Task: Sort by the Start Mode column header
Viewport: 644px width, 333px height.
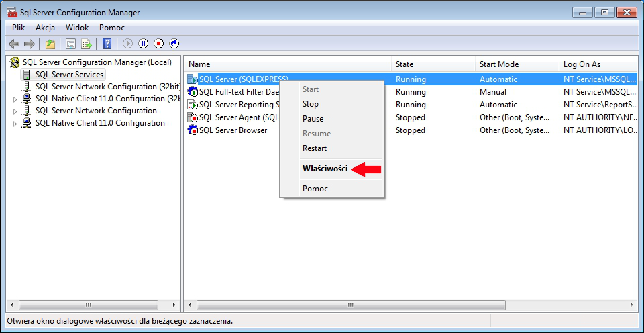Action: click(x=517, y=64)
